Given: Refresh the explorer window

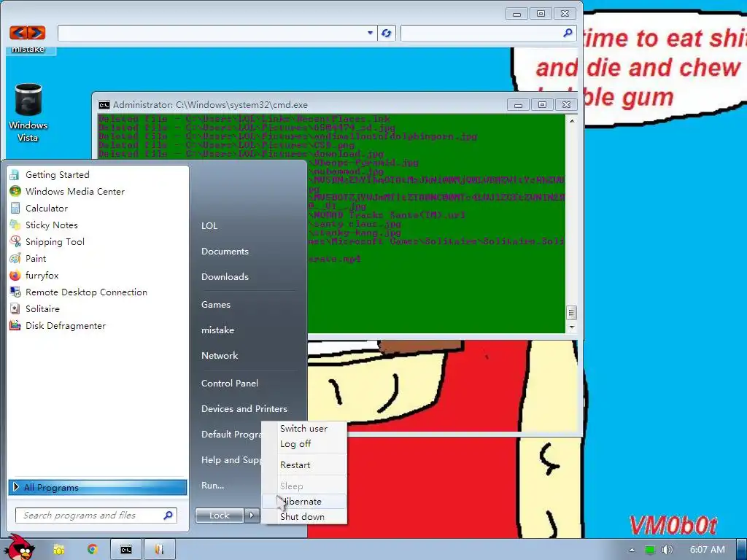Looking at the screenshot, I should coord(386,33).
